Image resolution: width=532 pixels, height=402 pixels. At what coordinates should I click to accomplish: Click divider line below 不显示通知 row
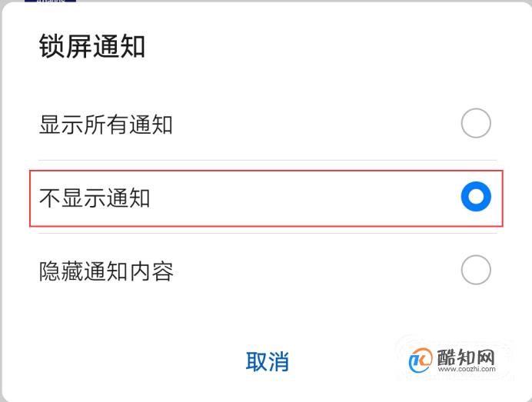point(268,233)
